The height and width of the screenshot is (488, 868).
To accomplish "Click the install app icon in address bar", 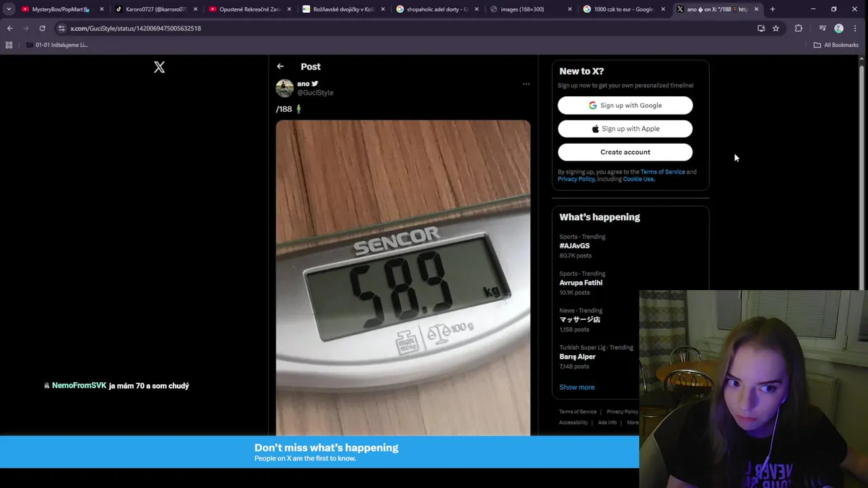I will click(x=761, y=28).
